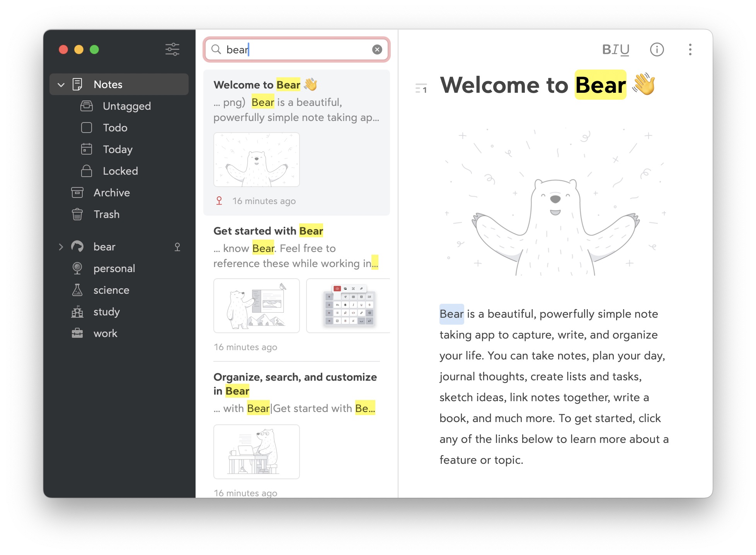Collapse the Notes section chevron
Screen dimensions: 756x555
[61, 84]
